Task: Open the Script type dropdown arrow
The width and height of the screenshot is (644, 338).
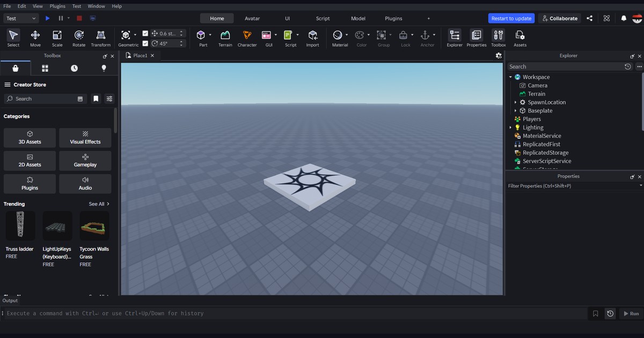Action: coord(297,35)
